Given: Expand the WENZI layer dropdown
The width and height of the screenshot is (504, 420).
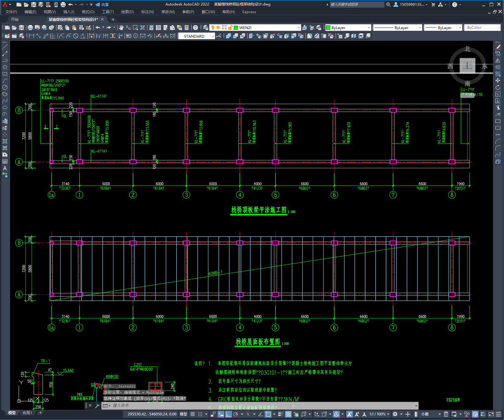Looking at the screenshot, I should [x=299, y=28].
